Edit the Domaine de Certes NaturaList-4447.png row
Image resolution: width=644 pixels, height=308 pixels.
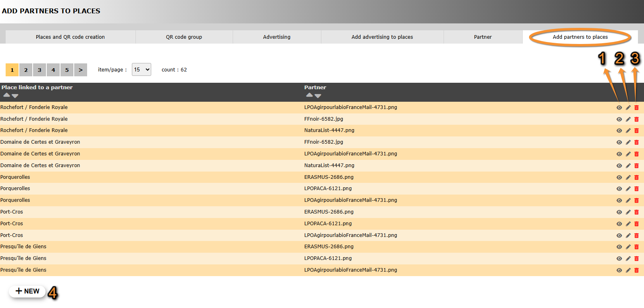click(628, 166)
